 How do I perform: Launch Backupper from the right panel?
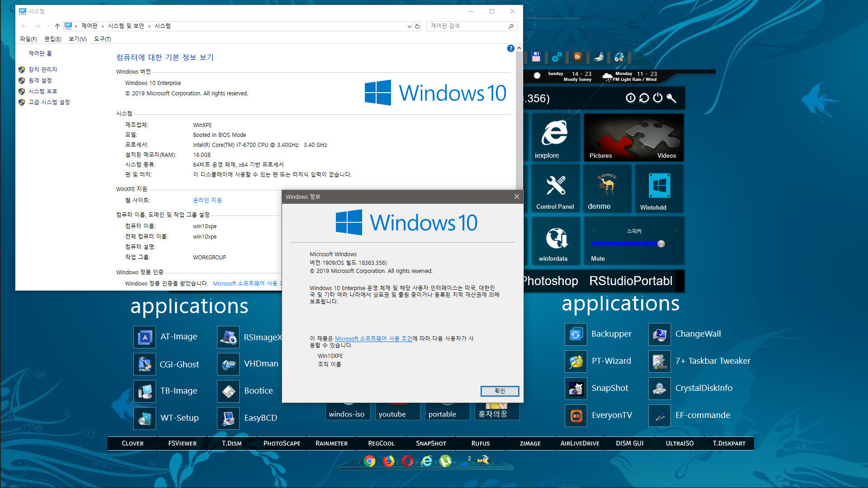(576, 334)
